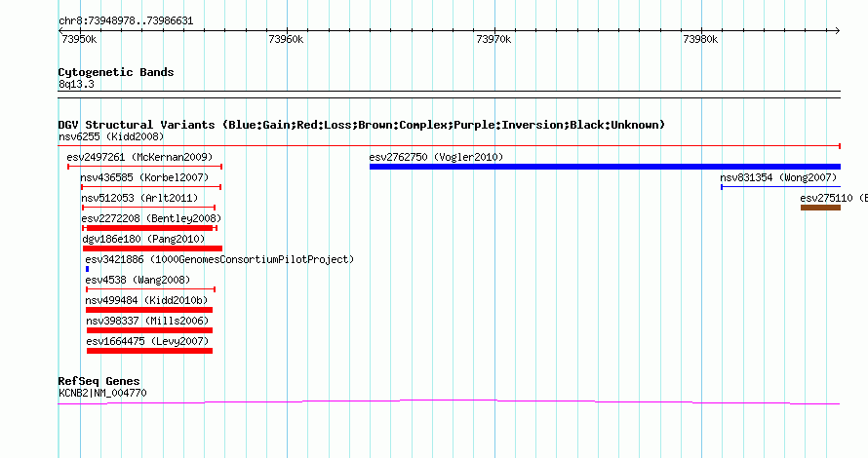Viewport: 868px width, 458px height.
Task: Open the RefSeq Genes track title
Action: point(99,381)
